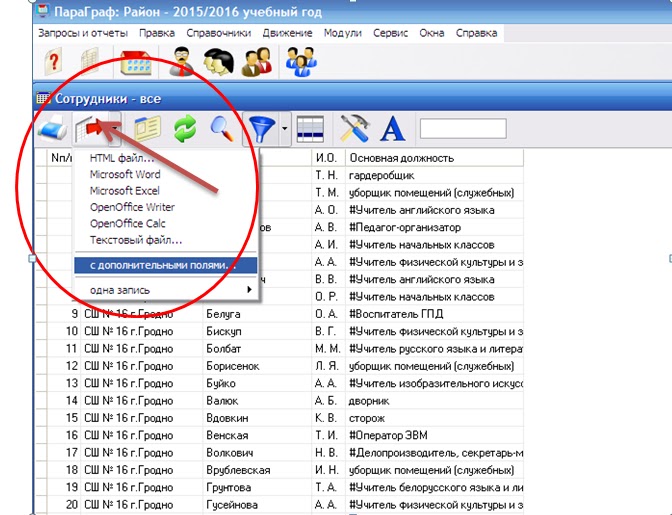Click the blue funnel filter icon
The width and height of the screenshot is (672, 515).
(x=261, y=129)
